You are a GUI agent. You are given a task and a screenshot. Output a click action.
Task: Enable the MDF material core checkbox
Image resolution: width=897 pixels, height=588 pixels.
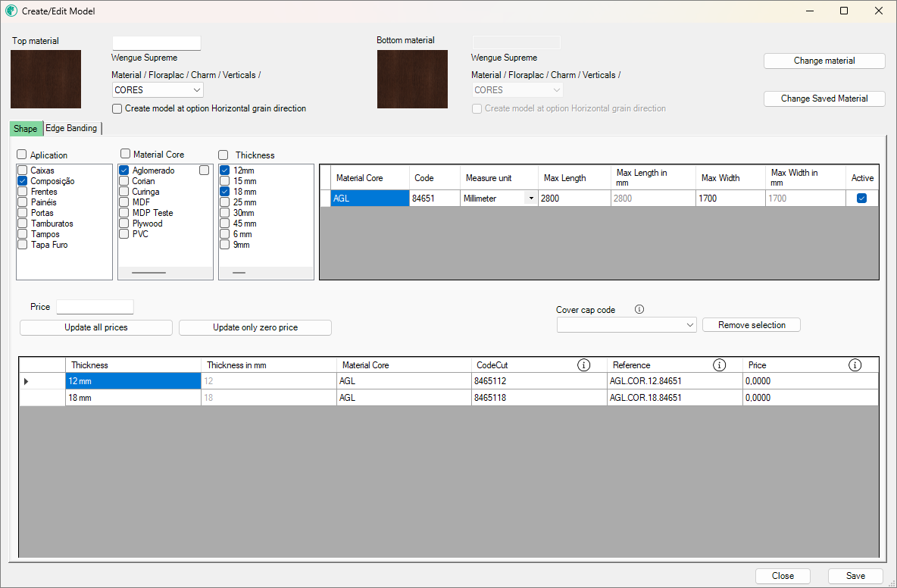123,202
